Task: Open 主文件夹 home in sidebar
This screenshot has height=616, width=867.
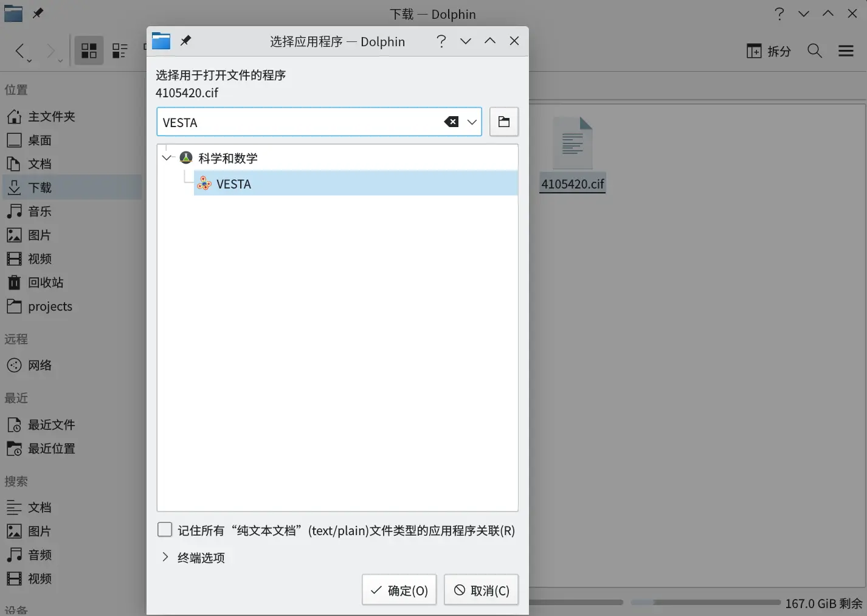Action: pos(71,116)
